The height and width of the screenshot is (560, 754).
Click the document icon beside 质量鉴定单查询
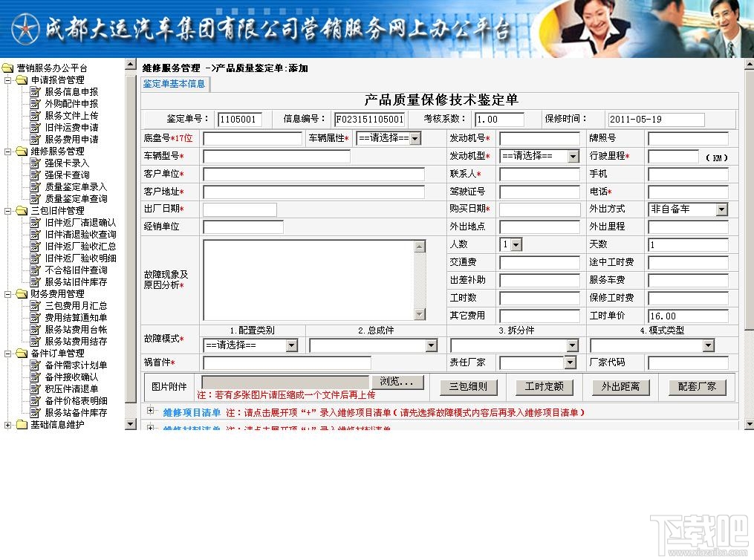35,198
